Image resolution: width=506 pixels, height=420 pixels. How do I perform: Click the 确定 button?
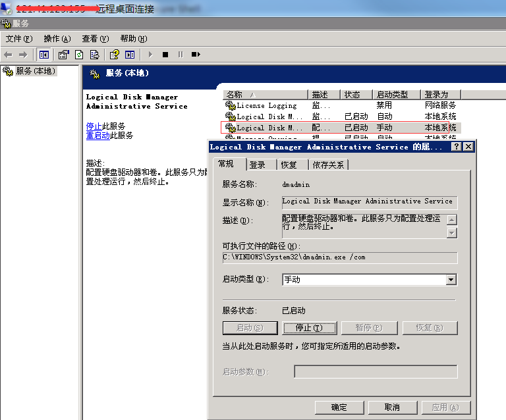(x=339, y=407)
